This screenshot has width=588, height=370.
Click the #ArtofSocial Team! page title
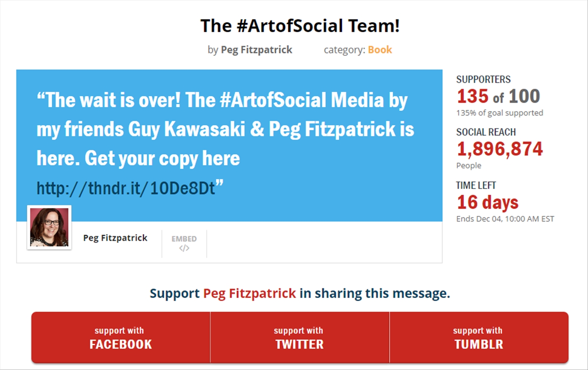(300, 26)
